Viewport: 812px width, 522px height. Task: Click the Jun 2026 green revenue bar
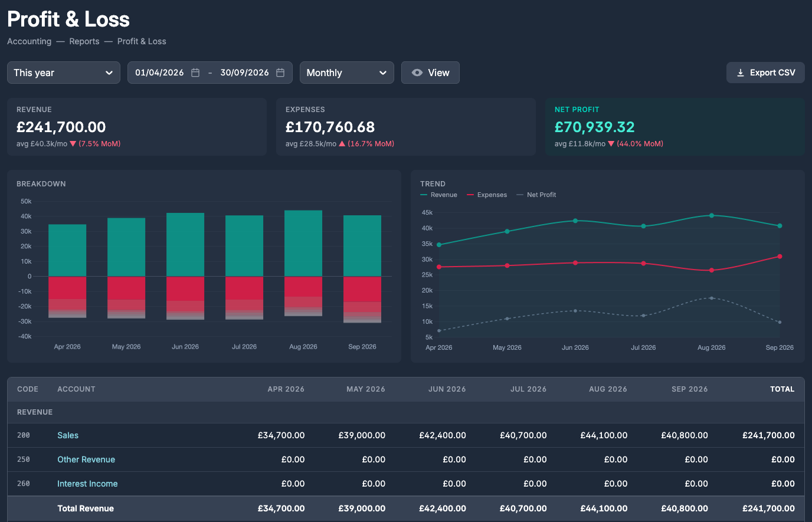pyautogui.click(x=185, y=244)
